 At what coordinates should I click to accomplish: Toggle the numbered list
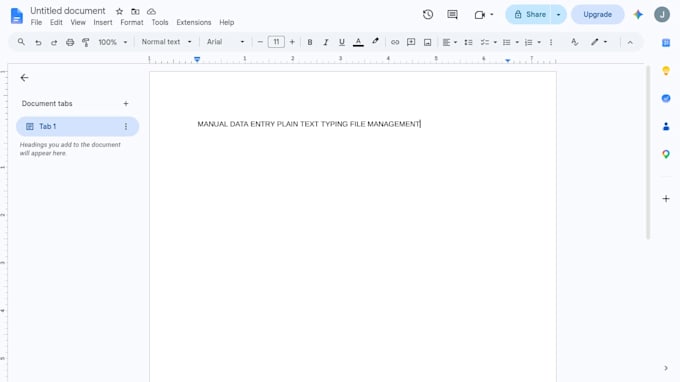pos(528,42)
